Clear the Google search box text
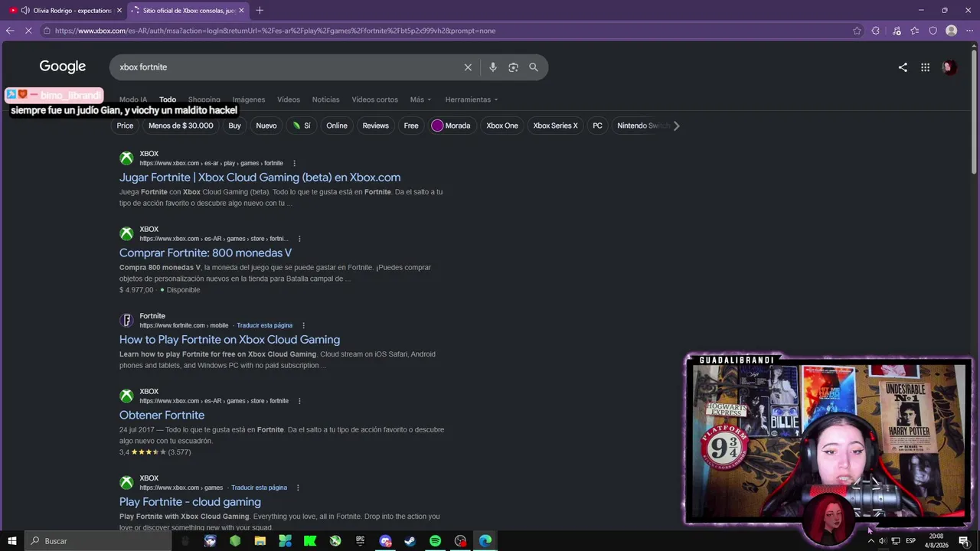The image size is (980, 551). point(468,67)
